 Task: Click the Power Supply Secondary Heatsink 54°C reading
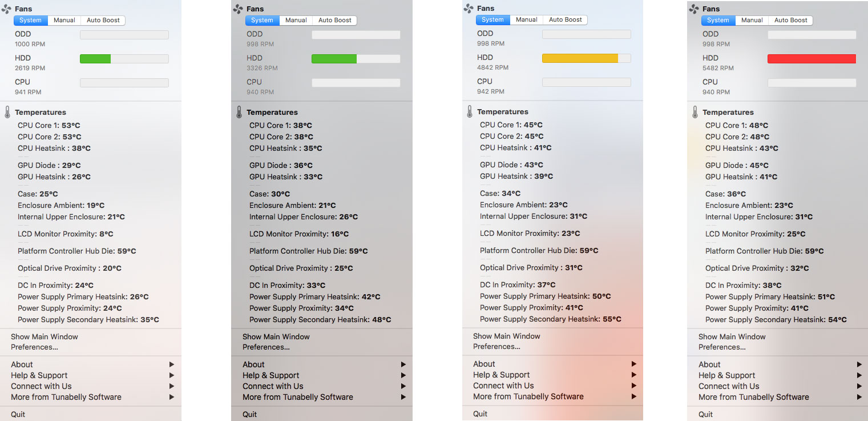tap(776, 319)
